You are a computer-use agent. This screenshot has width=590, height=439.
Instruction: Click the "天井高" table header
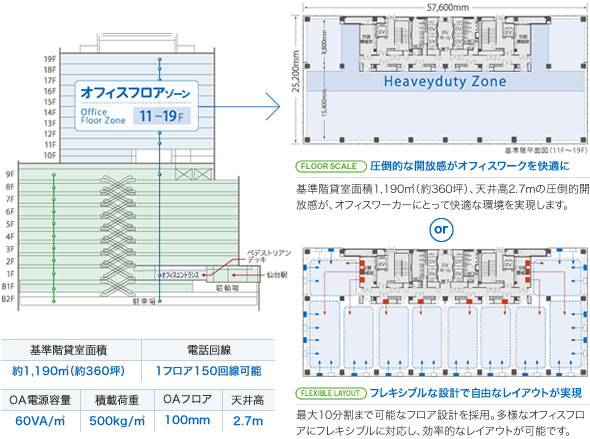[x=247, y=400]
